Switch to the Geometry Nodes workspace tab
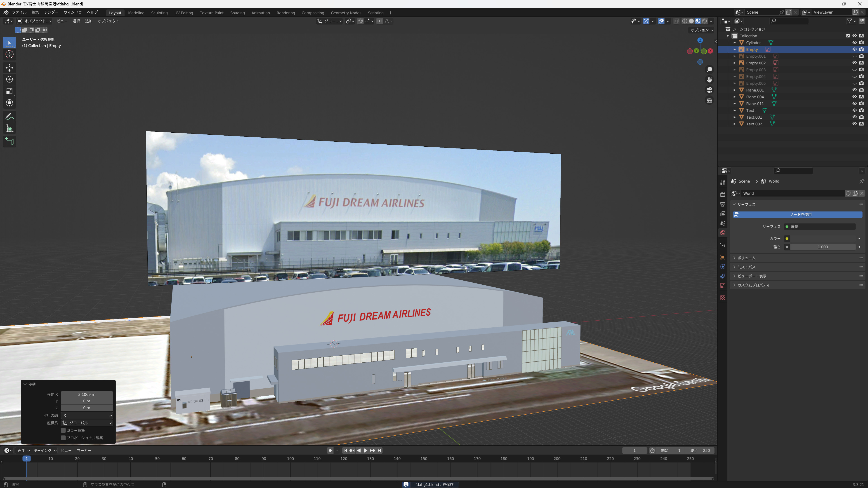 point(346,13)
